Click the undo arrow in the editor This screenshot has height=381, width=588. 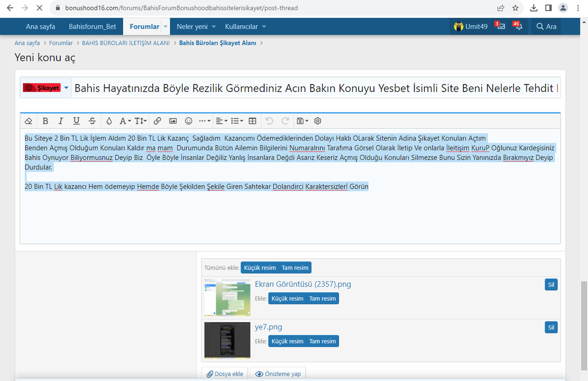(x=269, y=121)
